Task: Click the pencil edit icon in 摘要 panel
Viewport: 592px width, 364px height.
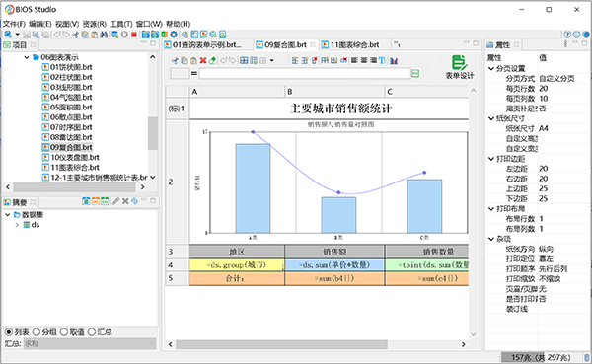Action: coord(115,201)
